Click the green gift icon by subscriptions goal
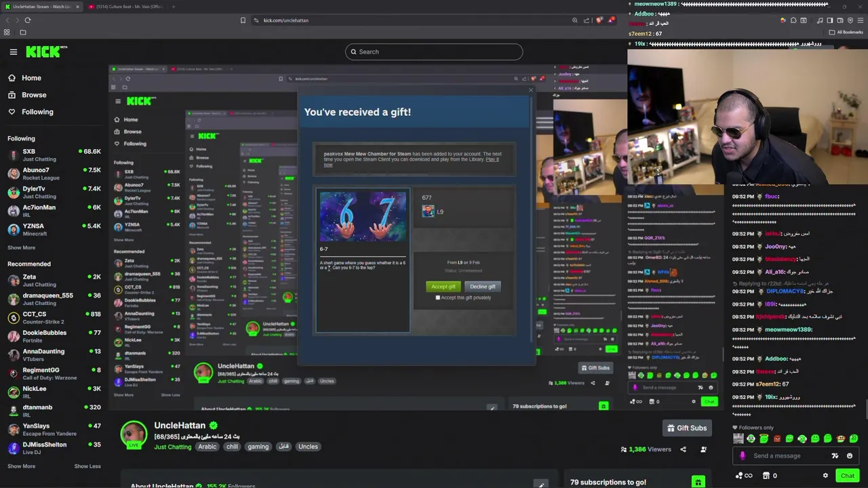This screenshot has width=868, height=488. (x=698, y=482)
